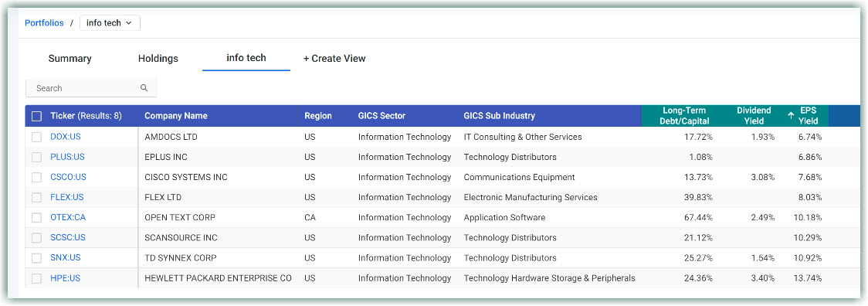
Task: Sort by Long-Term Debt/Capital column header
Action: (684, 116)
